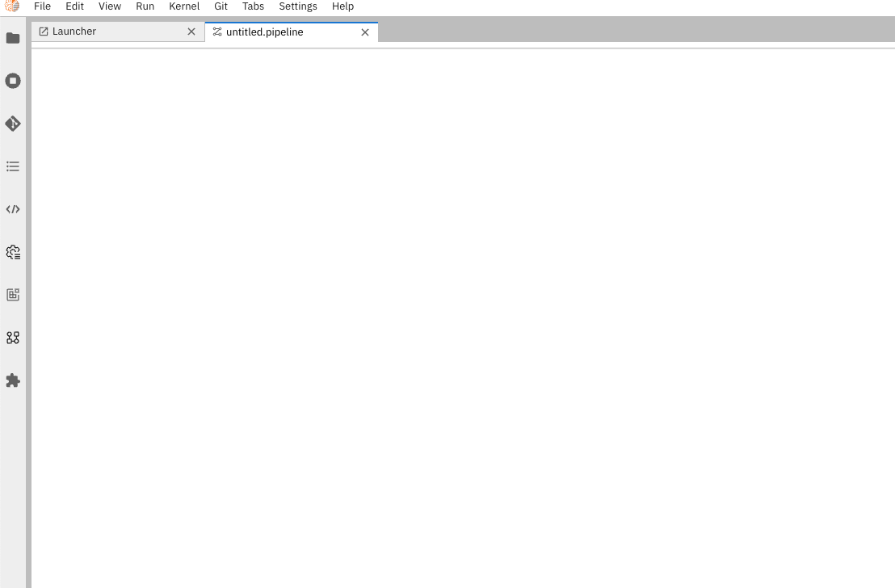Screen dimensions: 895x588
Task: Open the Runtimes configuration sidebar icon
Action: [x=13, y=252]
